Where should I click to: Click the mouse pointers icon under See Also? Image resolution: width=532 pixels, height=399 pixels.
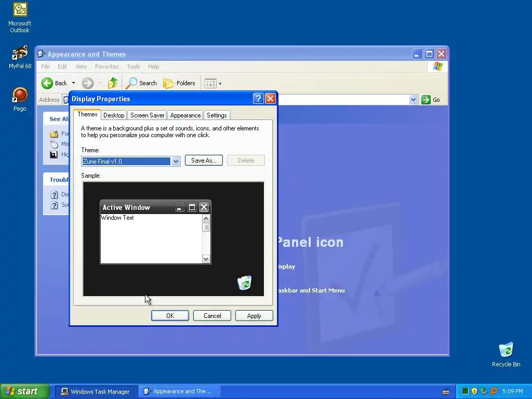[54, 144]
